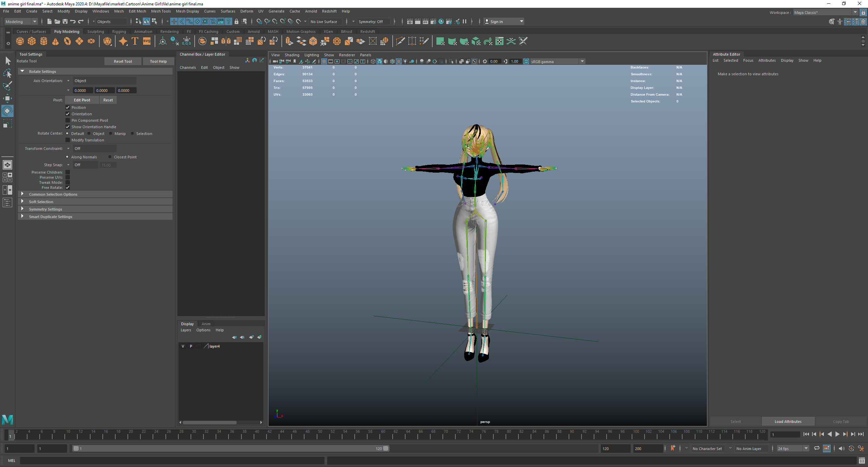Create polygon text with T icon
The image size is (868, 467).
(135, 41)
